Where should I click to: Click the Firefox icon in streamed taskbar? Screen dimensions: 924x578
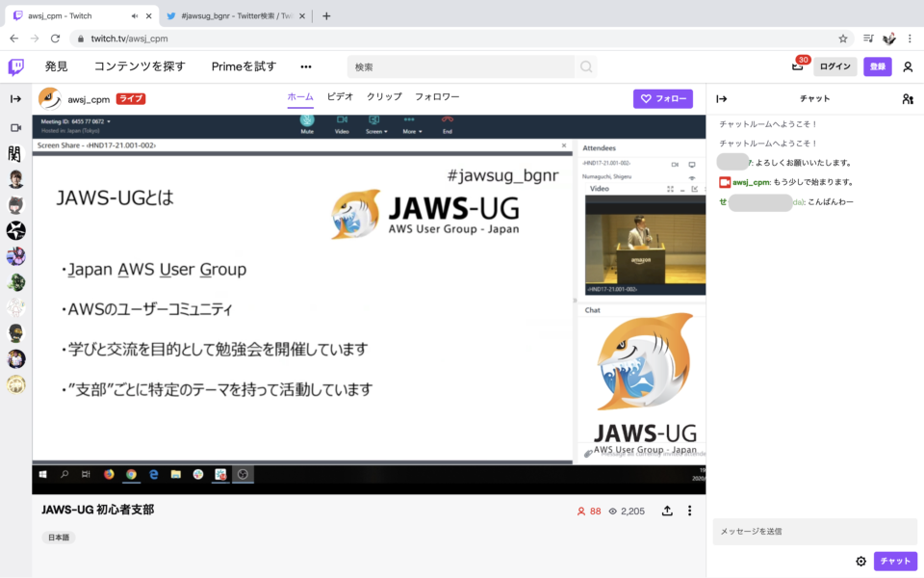point(109,474)
